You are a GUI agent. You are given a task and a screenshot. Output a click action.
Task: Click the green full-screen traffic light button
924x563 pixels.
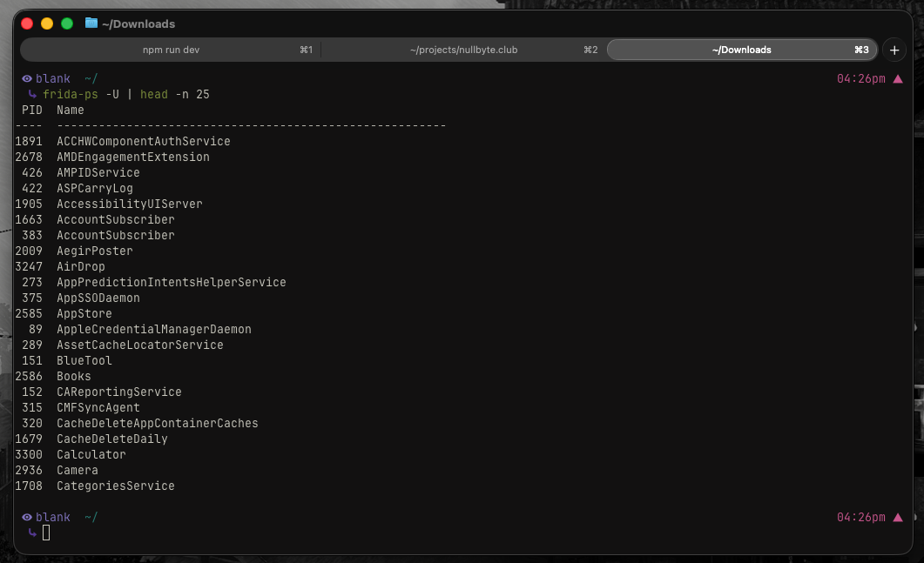click(x=66, y=23)
